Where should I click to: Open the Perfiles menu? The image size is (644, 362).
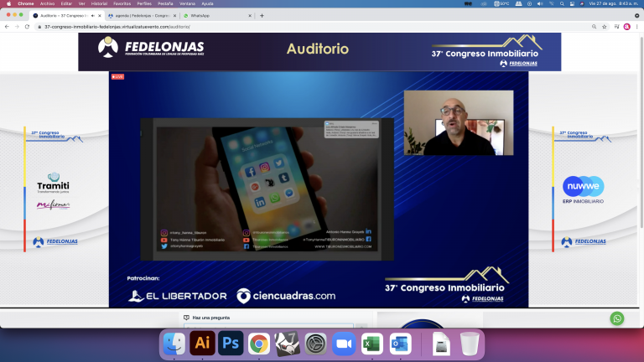[x=144, y=3]
